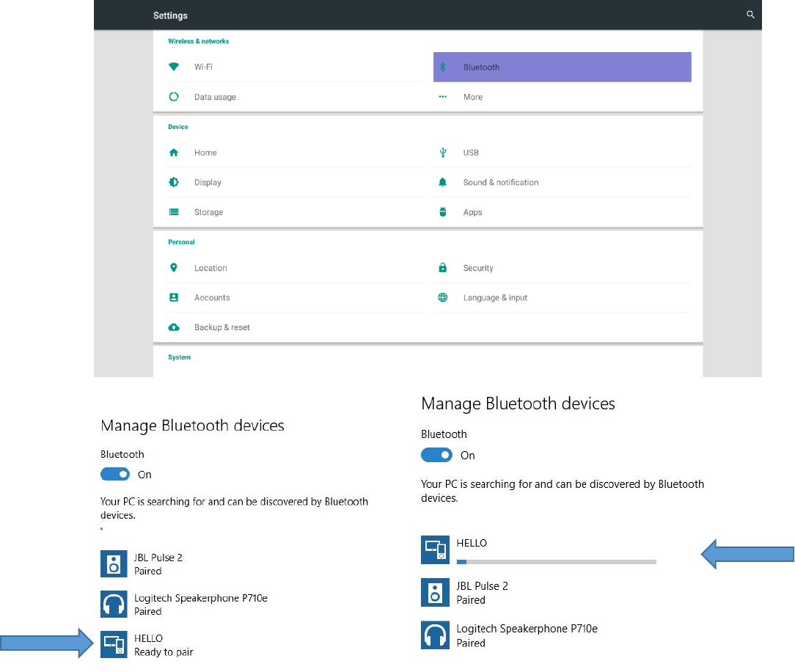Viewport: 795px width, 672px height.
Task: Click the Location pin icon
Action: click(x=174, y=267)
